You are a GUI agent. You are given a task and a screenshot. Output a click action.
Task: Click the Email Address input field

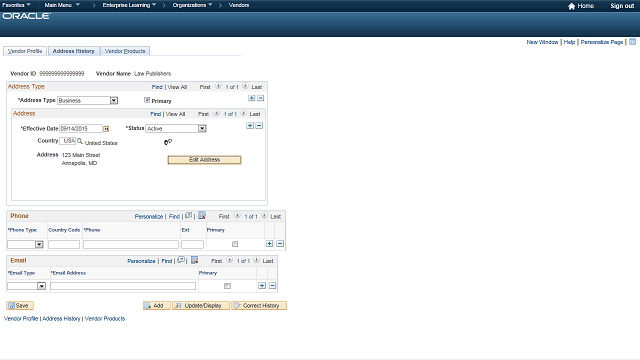(x=123, y=286)
